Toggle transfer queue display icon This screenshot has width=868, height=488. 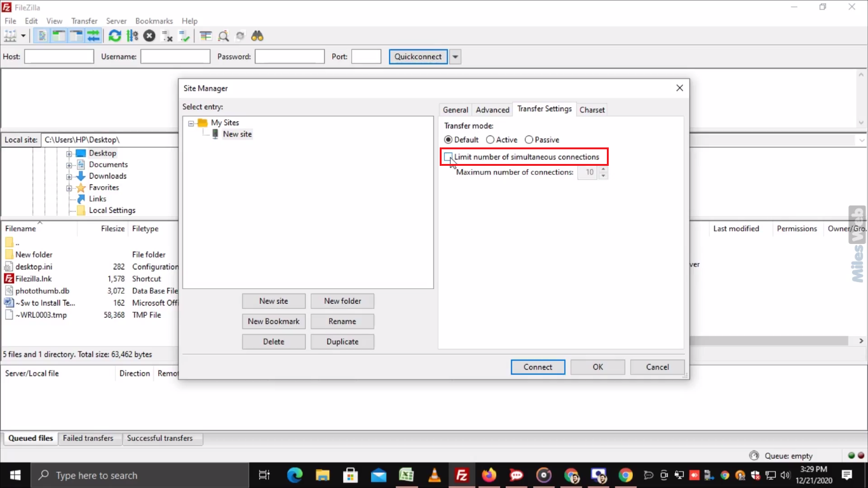pos(93,36)
